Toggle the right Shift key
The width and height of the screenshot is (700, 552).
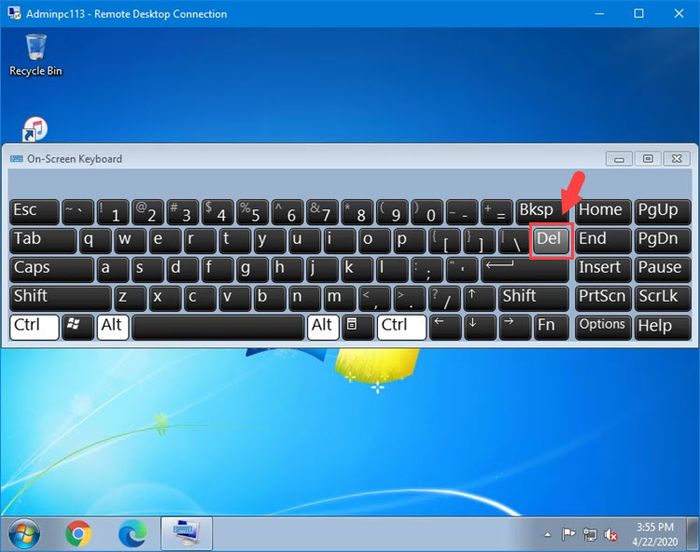click(533, 298)
